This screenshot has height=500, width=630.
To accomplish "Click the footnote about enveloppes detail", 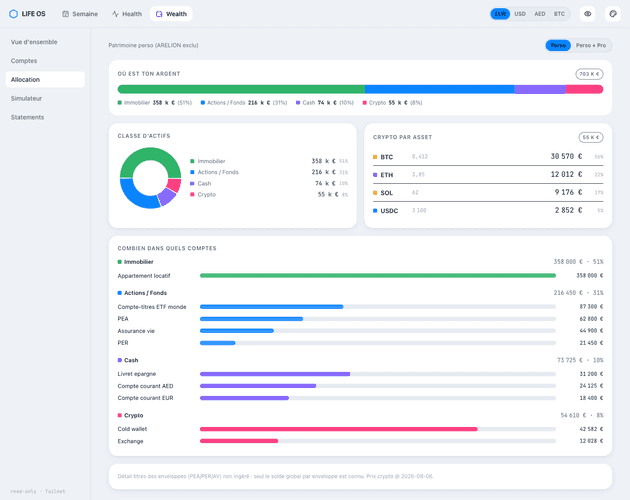I will (x=275, y=476).
